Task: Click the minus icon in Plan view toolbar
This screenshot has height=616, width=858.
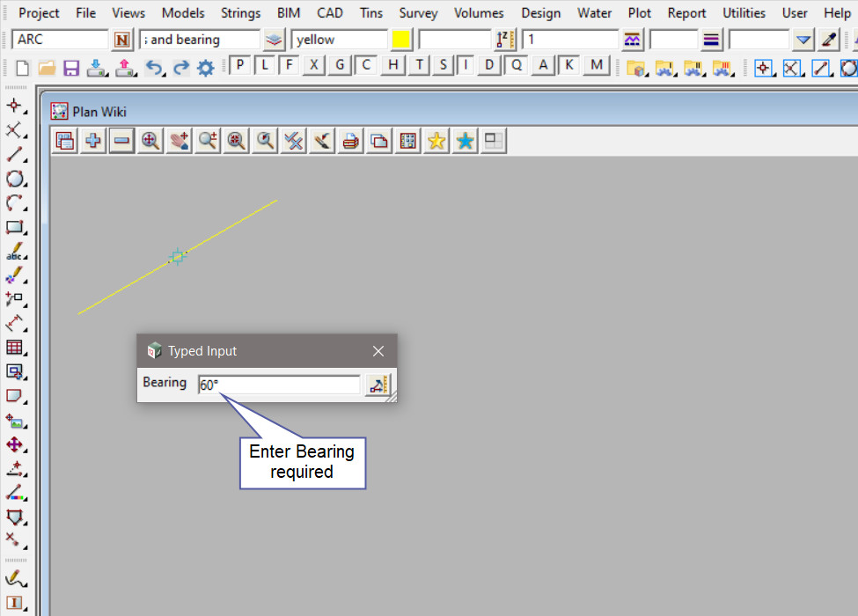Action: (121, 141)
